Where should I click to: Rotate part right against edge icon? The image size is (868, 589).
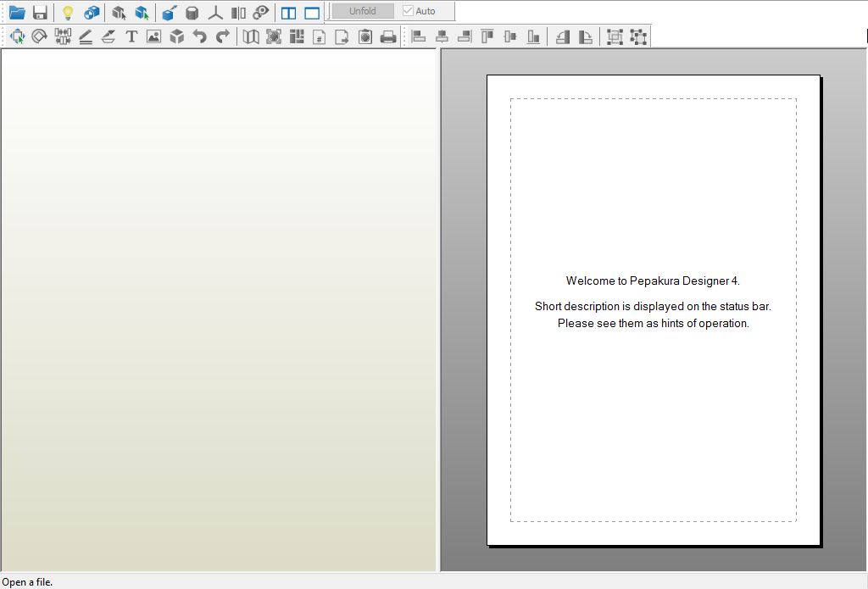[585, 36]
